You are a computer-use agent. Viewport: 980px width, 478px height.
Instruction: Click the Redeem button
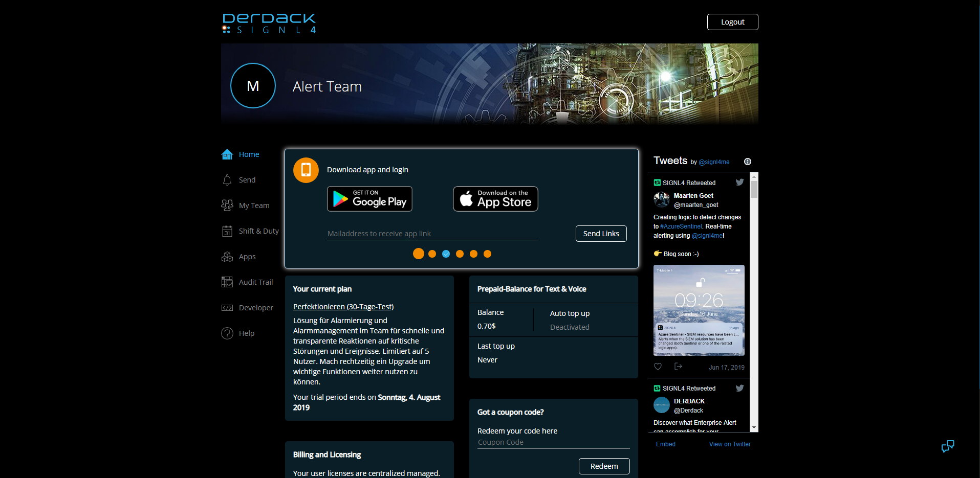tap(604, 466)
